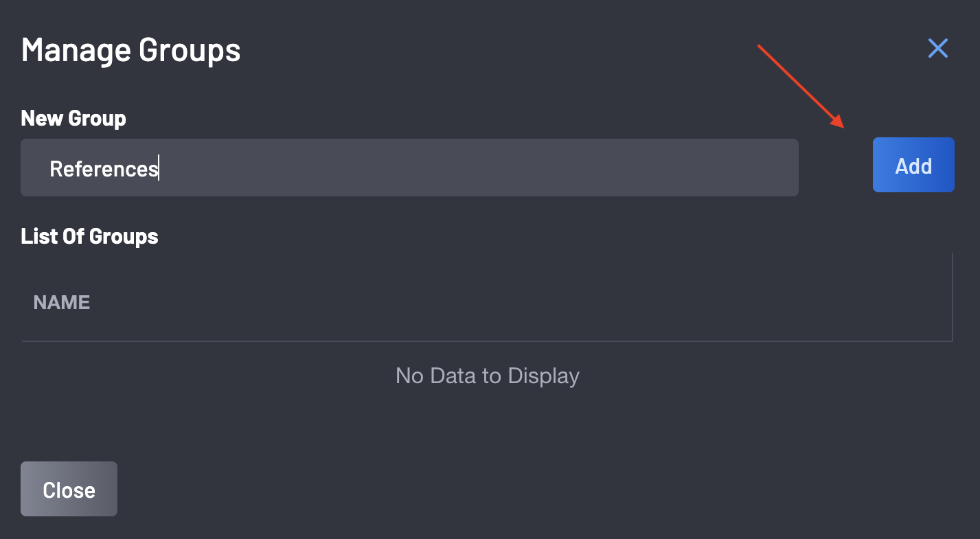
Task: Click the Manage Groups dialog title
Action: click(x=130, y=50)
